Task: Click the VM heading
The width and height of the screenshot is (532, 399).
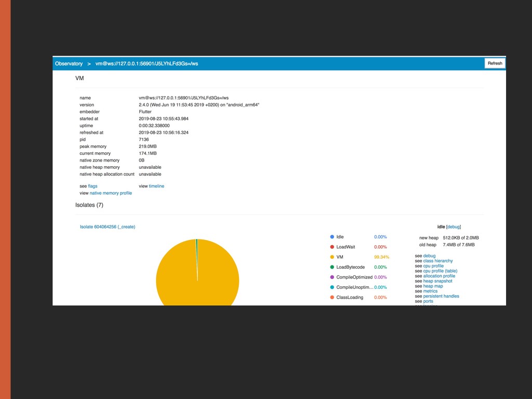Action: coord(79,78)
